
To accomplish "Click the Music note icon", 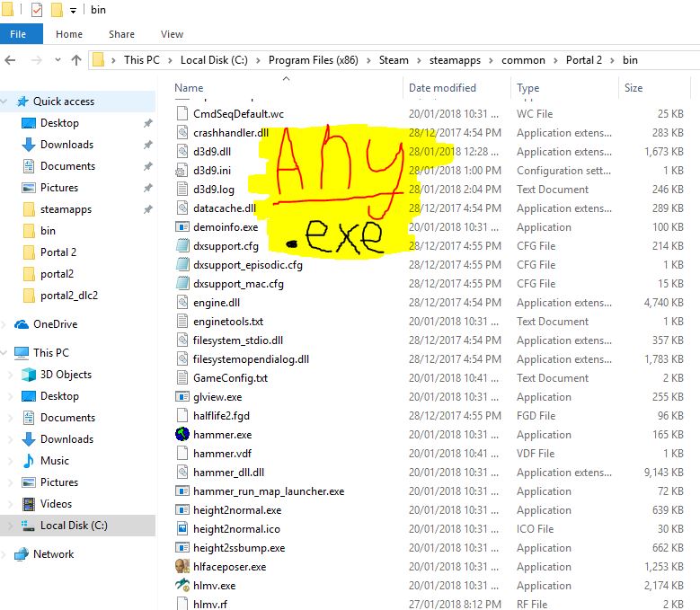I will pos(29,461).
